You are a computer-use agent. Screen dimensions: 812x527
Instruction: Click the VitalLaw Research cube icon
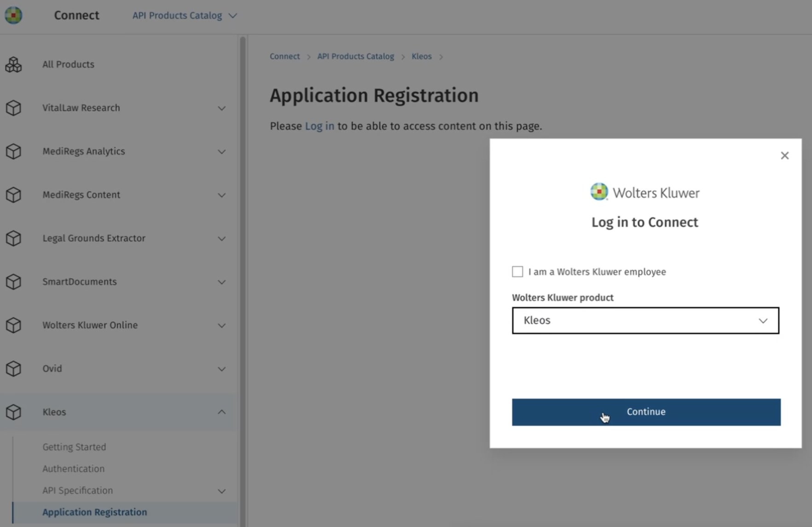[13, 108]
